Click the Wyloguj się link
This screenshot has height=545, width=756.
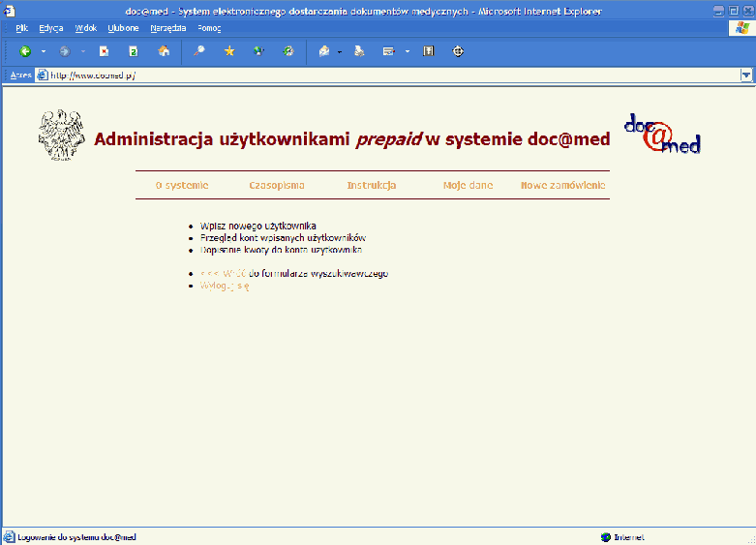[x=225, y=287]
